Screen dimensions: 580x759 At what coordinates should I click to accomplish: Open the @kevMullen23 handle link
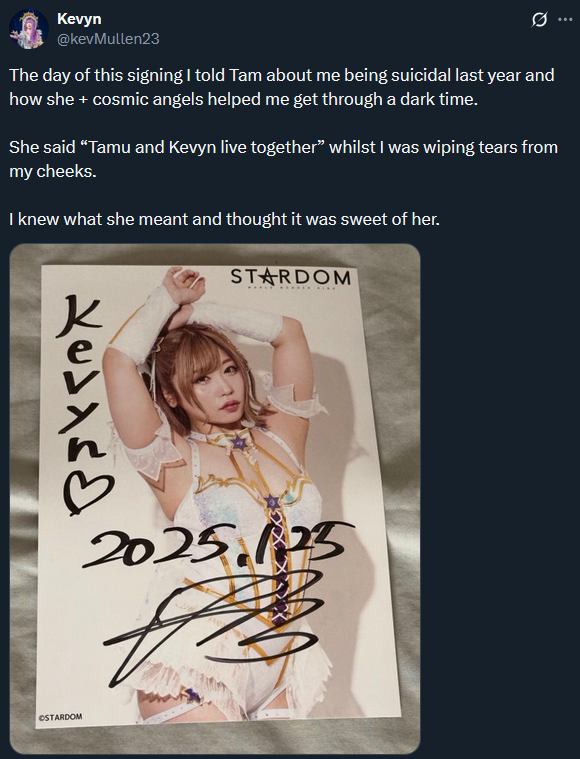(108, 39)
